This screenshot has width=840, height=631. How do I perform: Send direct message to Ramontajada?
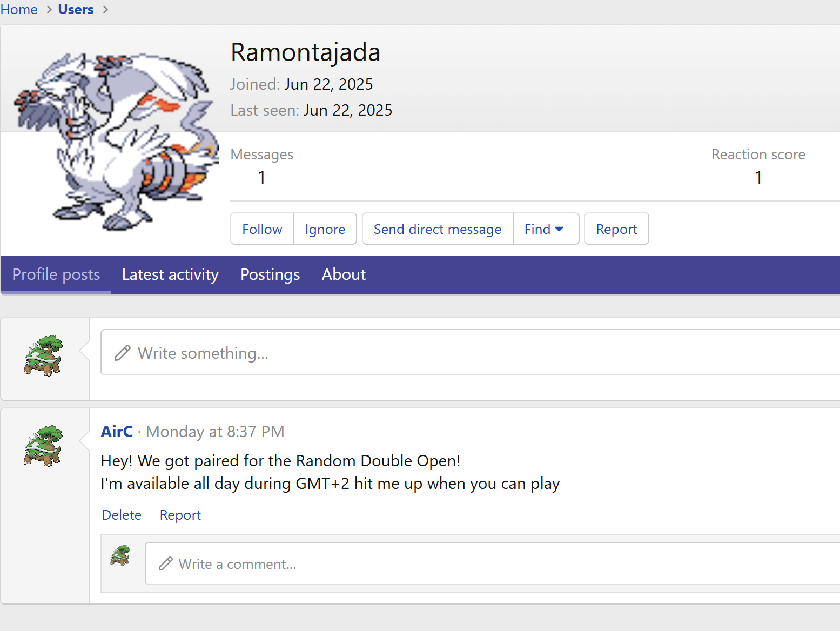438,229
